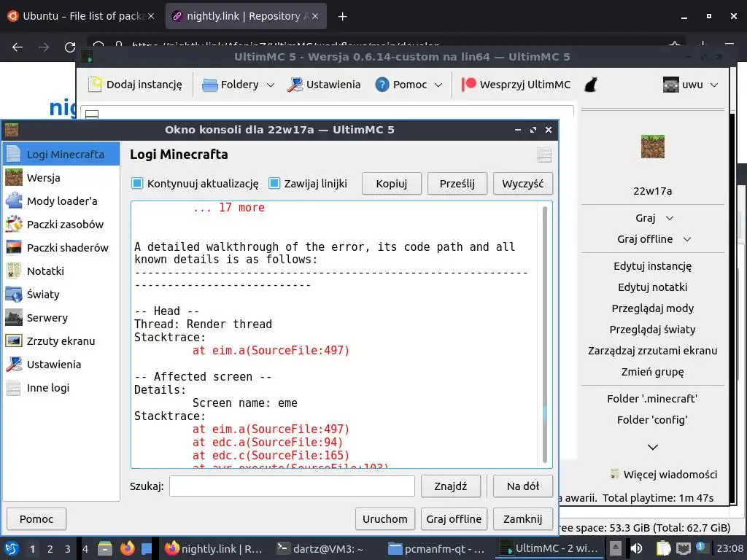Click the Serwery icon
Screen dimensions: 747x560
14,318
